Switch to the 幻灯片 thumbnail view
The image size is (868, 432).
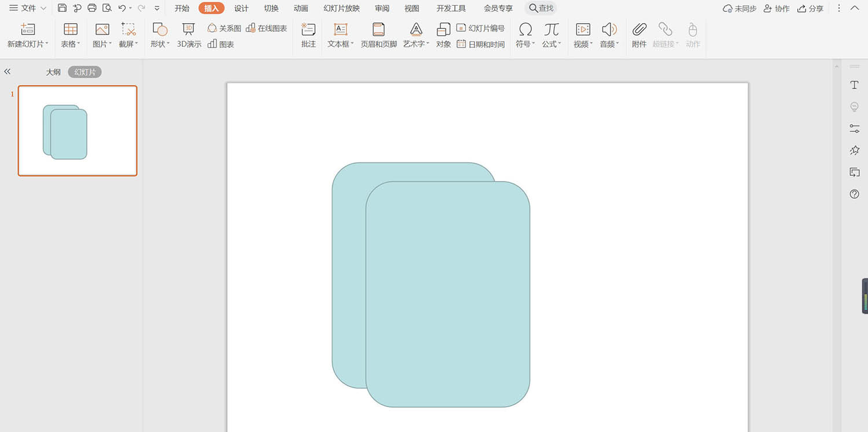pyautogui.click(x=84, y=72)
